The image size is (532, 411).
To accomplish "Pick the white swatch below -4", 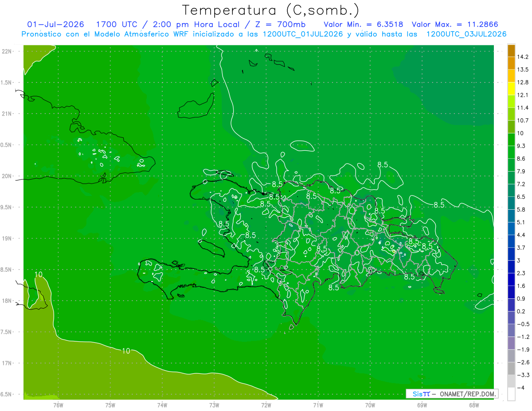I will (x=511, y=394).
